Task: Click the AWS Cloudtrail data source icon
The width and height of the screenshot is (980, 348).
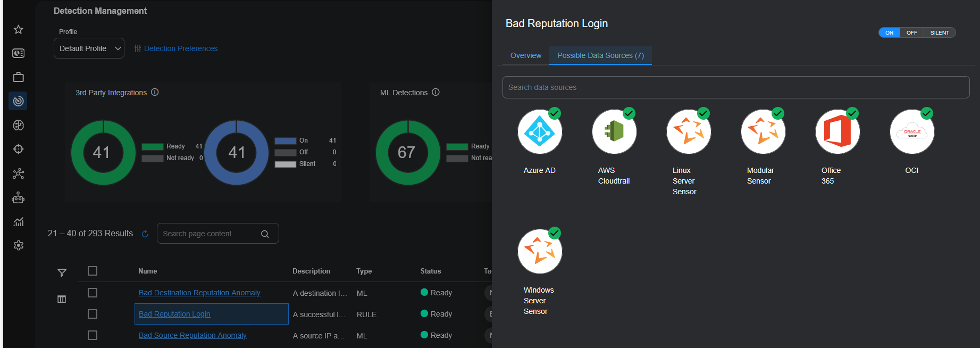Action: pyautogui.click(x=614, y=132)
